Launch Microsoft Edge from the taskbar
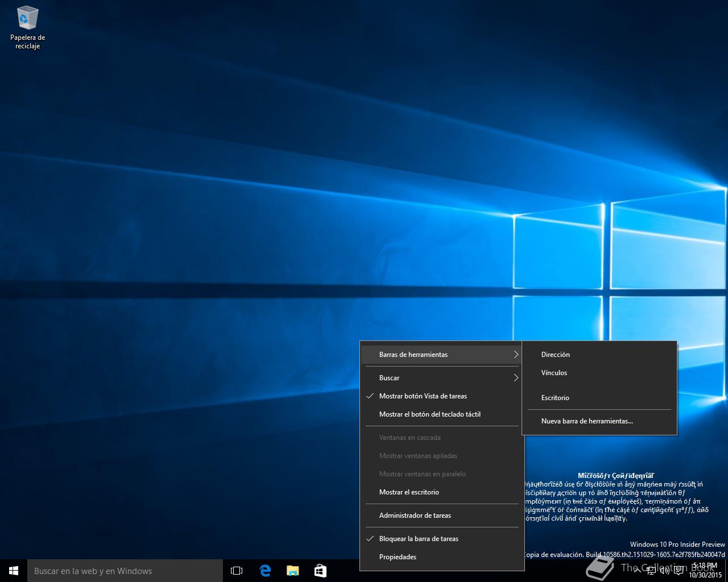This screenshot has width=728, height=582. [264, 571]
